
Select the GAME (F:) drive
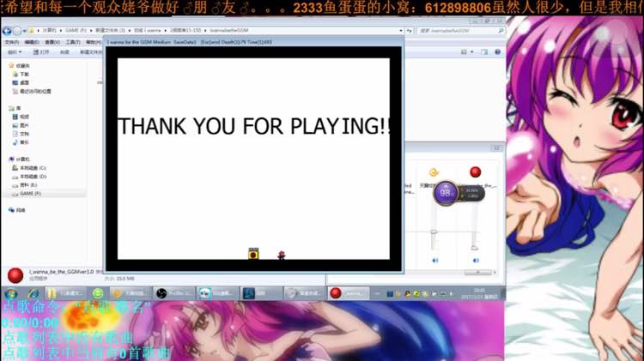tap(27, 194)
